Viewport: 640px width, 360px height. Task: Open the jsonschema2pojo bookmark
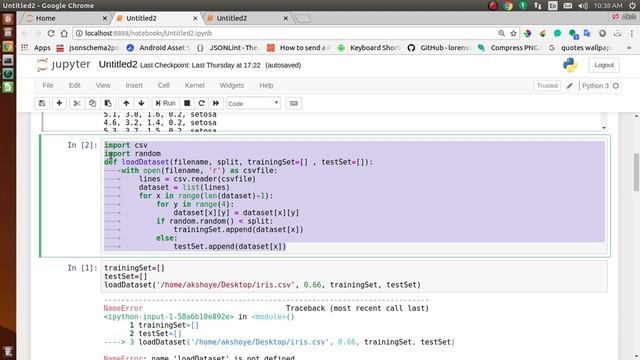(x=88, y=48)
